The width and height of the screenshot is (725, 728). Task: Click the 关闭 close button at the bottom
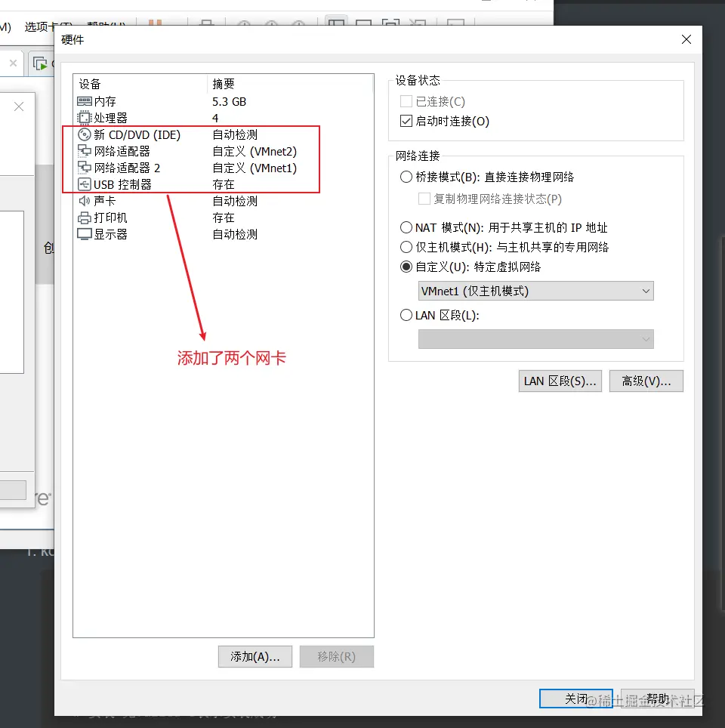click(576, 699)
